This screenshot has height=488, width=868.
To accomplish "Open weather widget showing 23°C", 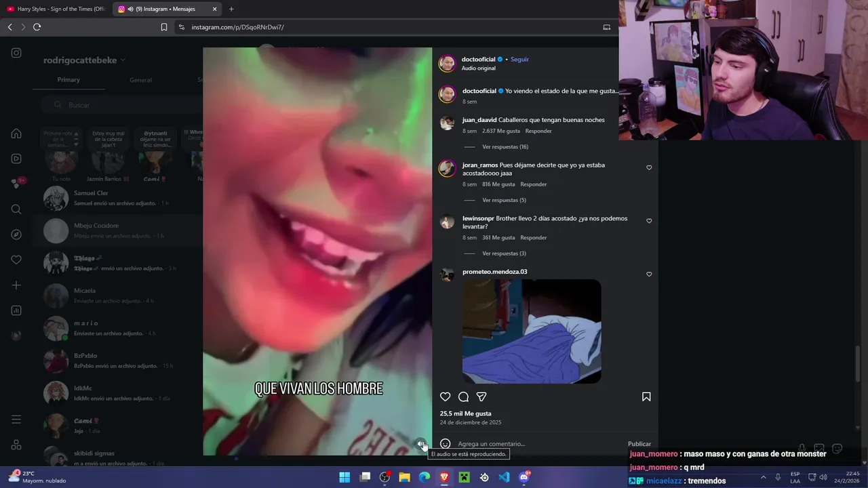I will [37, 477].
